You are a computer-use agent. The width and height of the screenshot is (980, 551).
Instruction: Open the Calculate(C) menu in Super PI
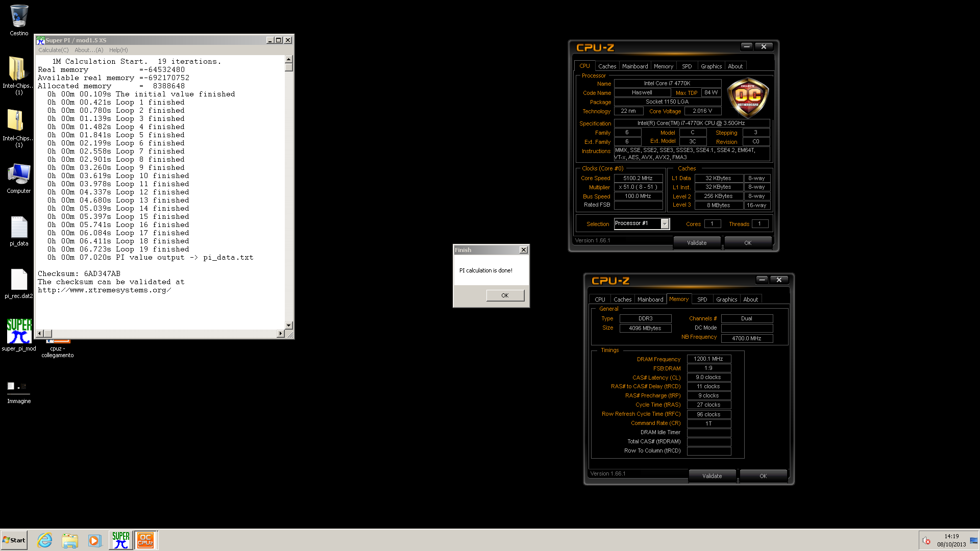click(x=53, y=50)
